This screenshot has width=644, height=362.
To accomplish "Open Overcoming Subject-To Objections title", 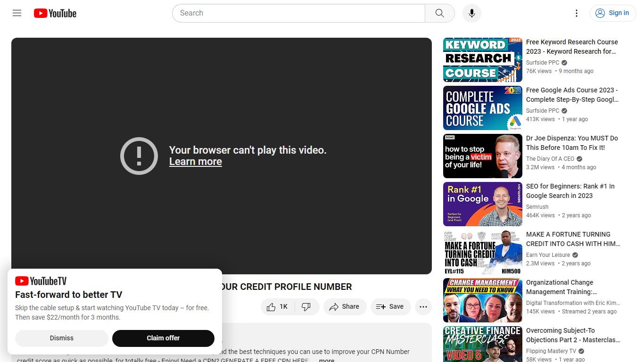I will tap(573, 335).
